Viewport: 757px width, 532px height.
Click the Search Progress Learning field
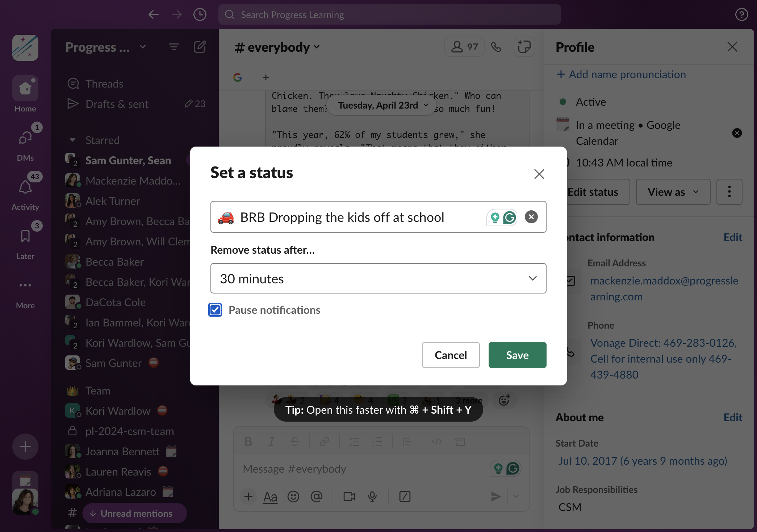click(x=390, y=14)
